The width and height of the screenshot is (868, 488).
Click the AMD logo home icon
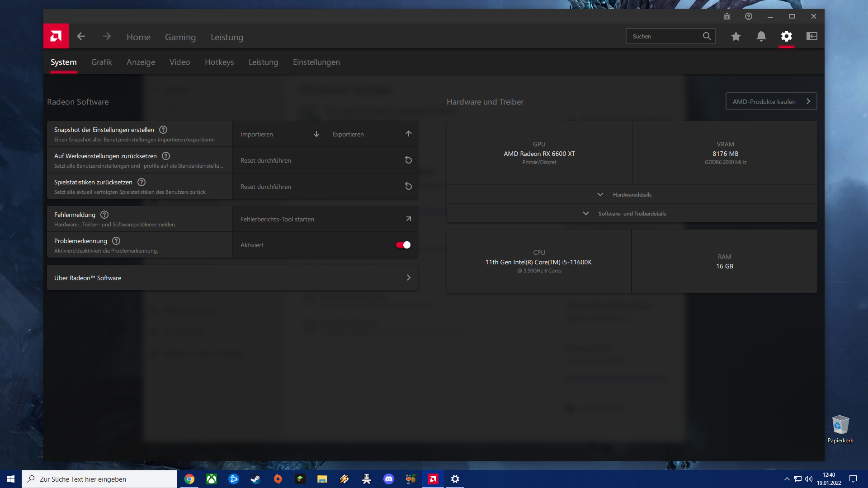(56, 36)
